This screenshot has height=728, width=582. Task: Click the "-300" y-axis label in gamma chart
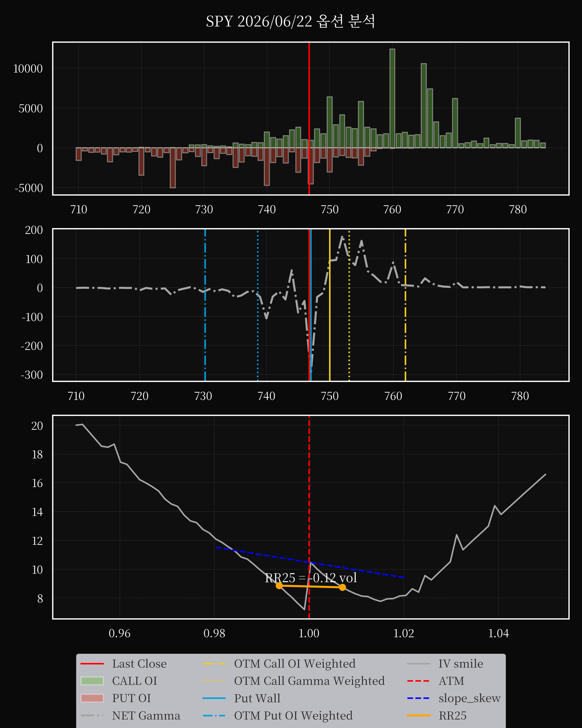pos(32,375)
